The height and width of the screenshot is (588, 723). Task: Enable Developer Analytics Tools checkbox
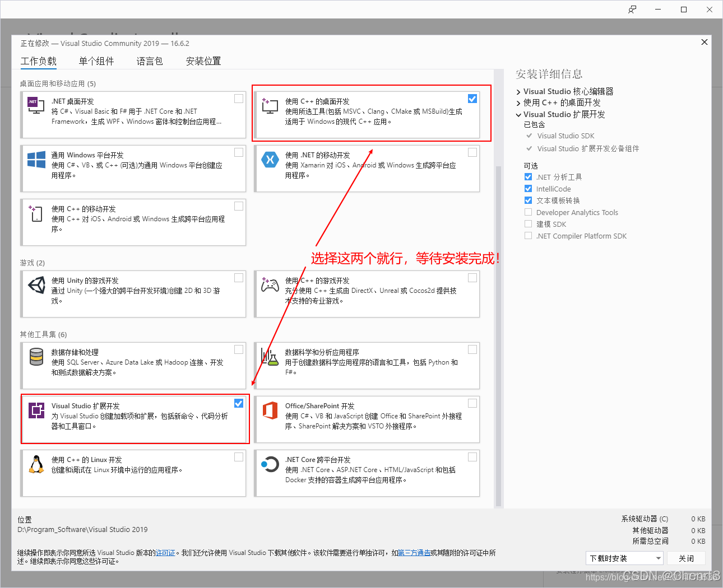528,212
